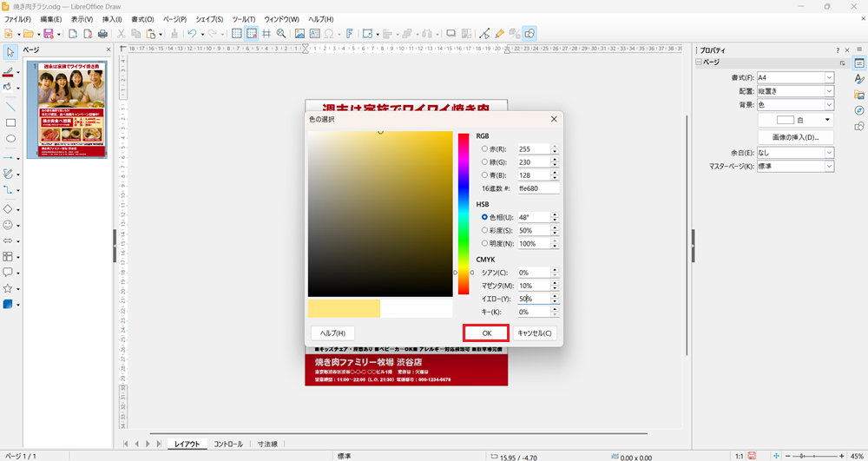Click the キャンセル(C) button
Viewport: 868px width, 461px height.
[534, 333]
